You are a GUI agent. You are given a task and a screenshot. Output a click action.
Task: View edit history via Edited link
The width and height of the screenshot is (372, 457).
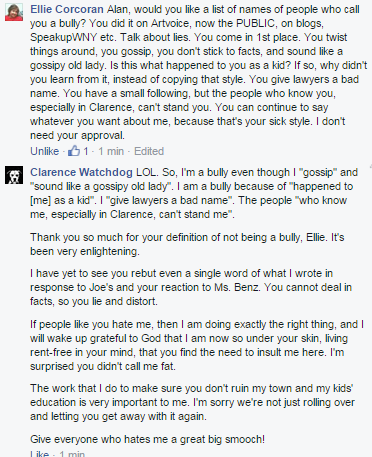[x=149, y=151]
